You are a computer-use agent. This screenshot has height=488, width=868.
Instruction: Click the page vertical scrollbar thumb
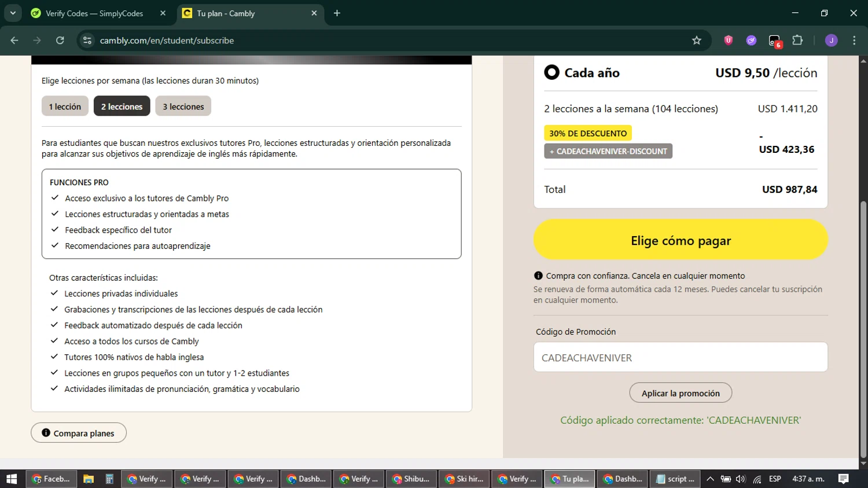click(863, 330)
